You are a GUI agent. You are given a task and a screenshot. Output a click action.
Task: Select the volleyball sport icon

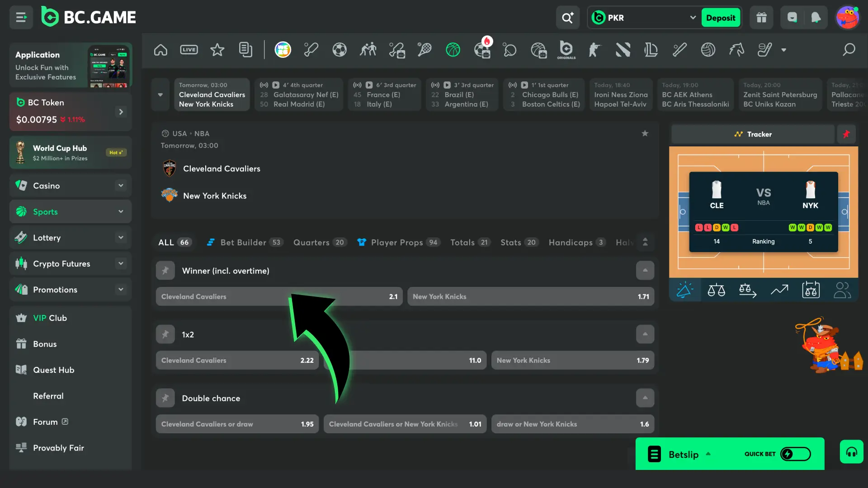click(708, 50)
